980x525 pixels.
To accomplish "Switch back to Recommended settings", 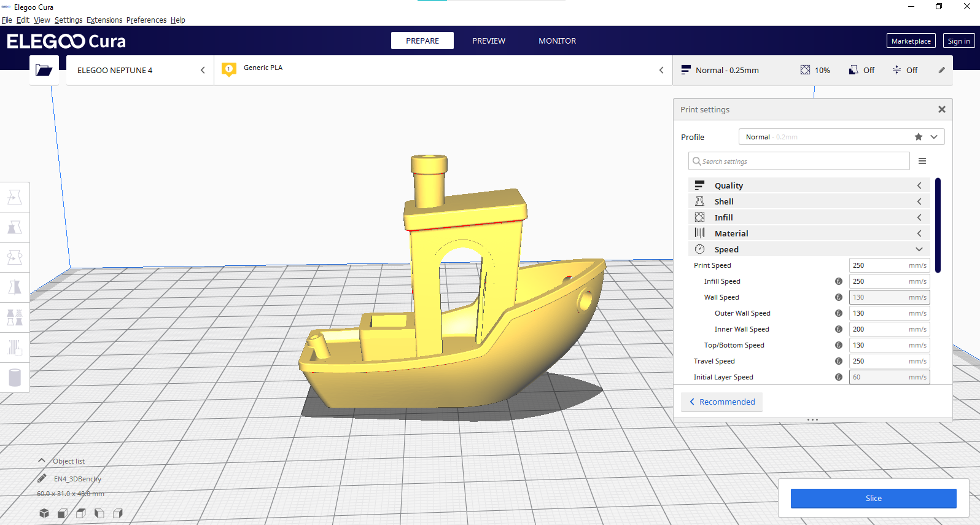I will point(722,402).
